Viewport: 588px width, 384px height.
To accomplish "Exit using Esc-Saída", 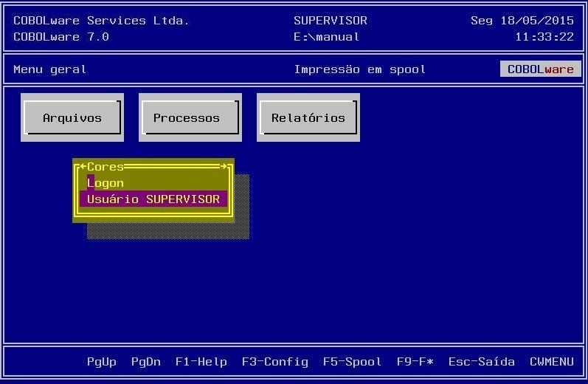I will tap(482, 362).
